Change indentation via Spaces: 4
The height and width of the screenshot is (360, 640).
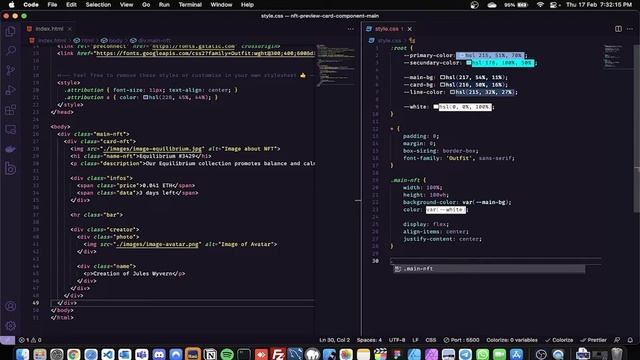pyautogui.click(x=369, y=340)
